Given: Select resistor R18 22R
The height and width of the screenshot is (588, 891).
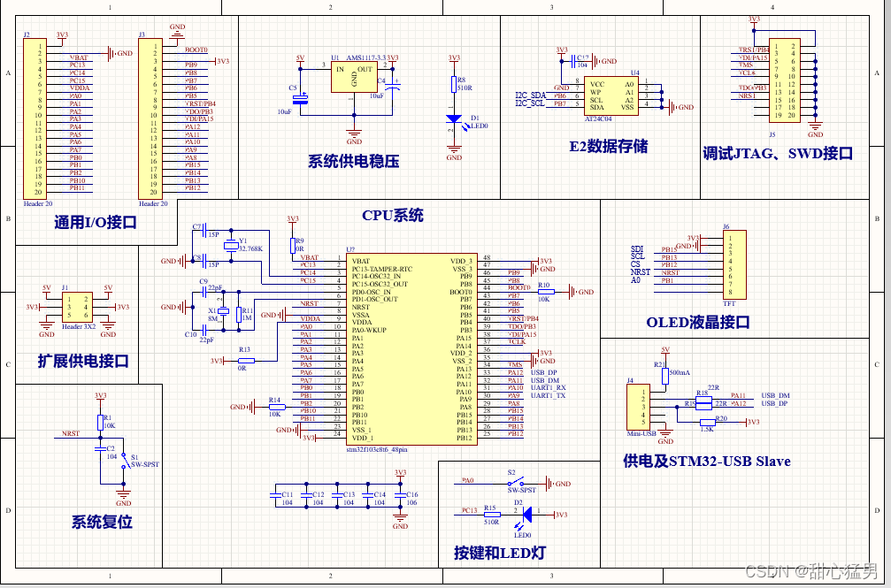Looking at the screenshot, I should click(x=703, y=400).
